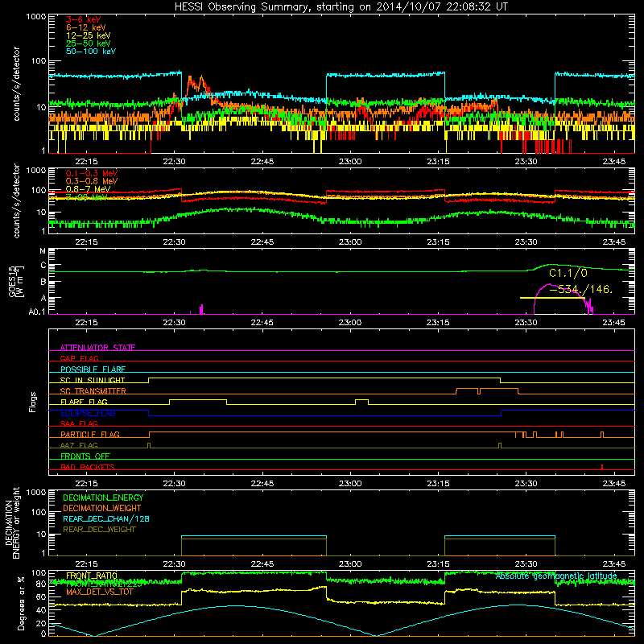The height and width of the screenshot is (644, 644).
Task: Click the 25-50 keV legend entry
Action: click(89, 43)
